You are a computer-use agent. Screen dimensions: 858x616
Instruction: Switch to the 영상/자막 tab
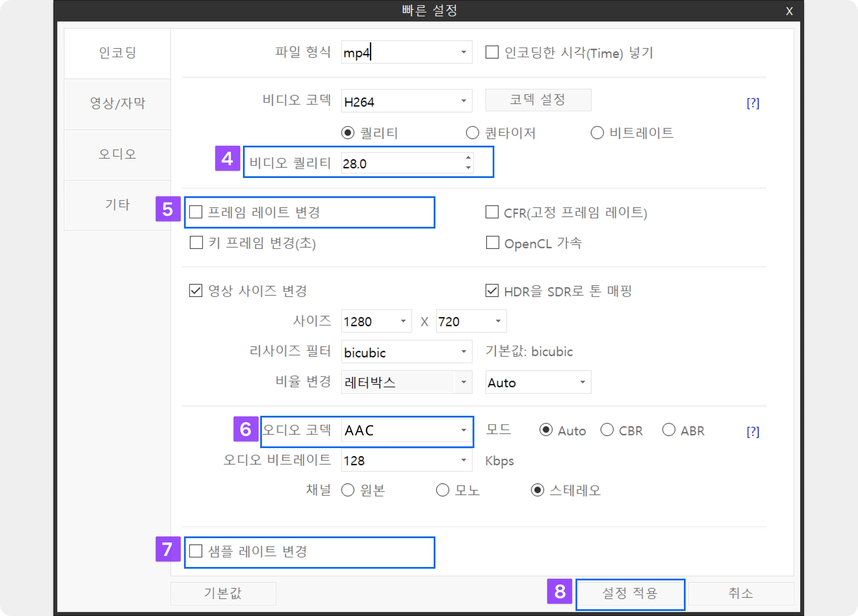117,103
